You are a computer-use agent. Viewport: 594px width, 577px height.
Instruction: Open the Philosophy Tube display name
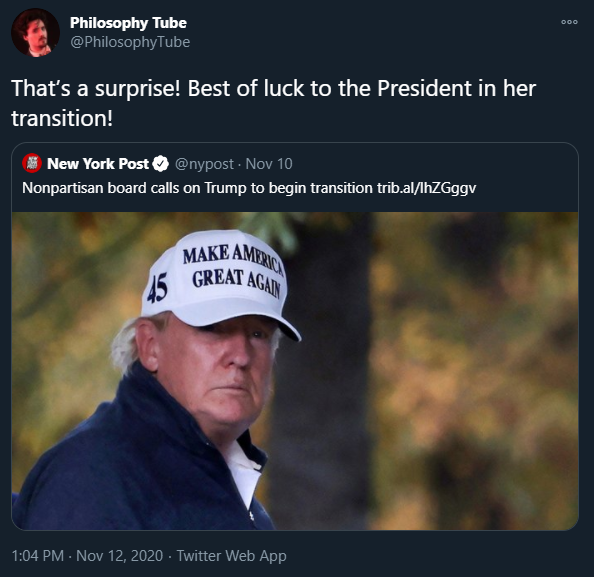tap(128, 23)
